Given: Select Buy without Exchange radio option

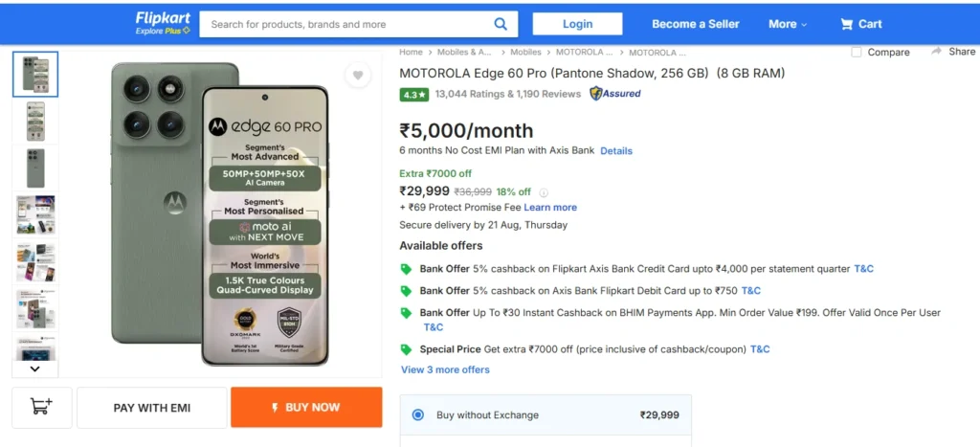Looking at the screenshot, I should 417,414.
